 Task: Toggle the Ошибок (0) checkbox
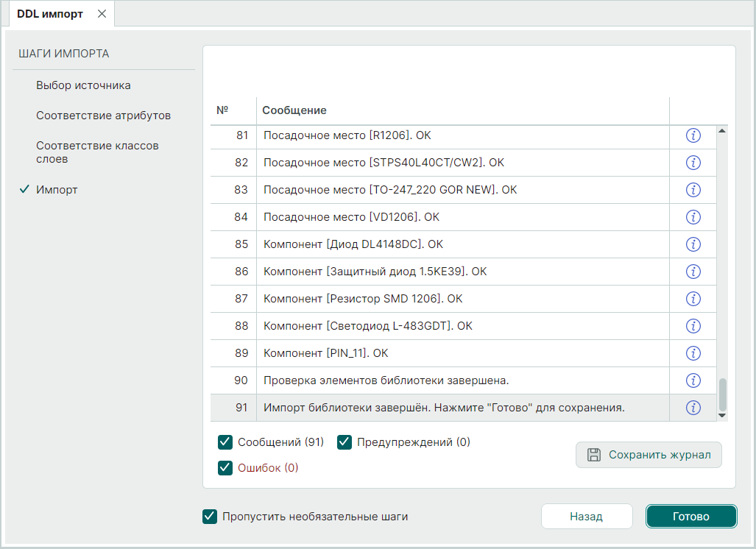click(x=225, y=468)
